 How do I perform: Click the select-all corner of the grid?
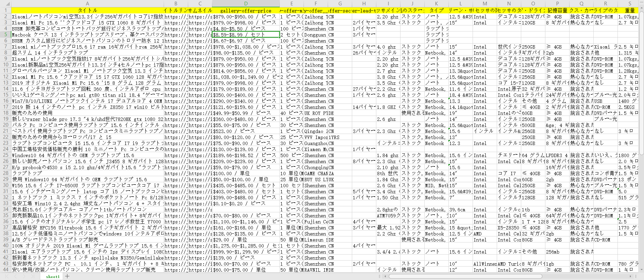pyautogui.click(x=5, y=4)
